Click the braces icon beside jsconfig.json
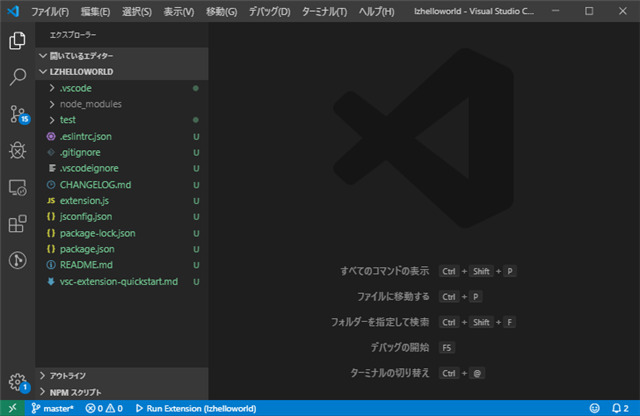This screenshot has height=416, width=640. click(51, 216)
